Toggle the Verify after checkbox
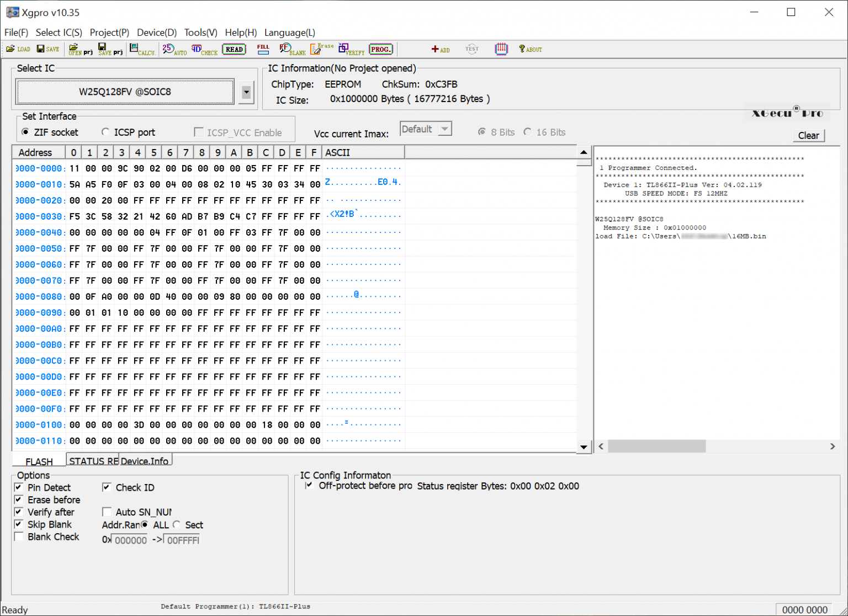Screen dimensions: 848x616 pyautogui.click(x=19, y=512)
